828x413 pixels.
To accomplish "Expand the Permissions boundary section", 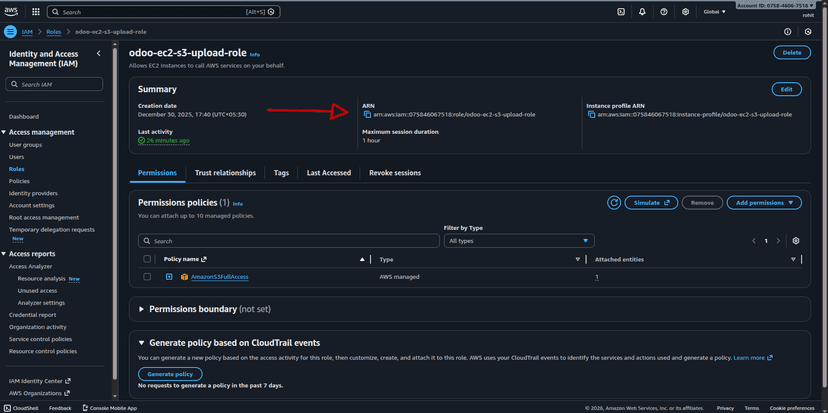I will 142,309.
